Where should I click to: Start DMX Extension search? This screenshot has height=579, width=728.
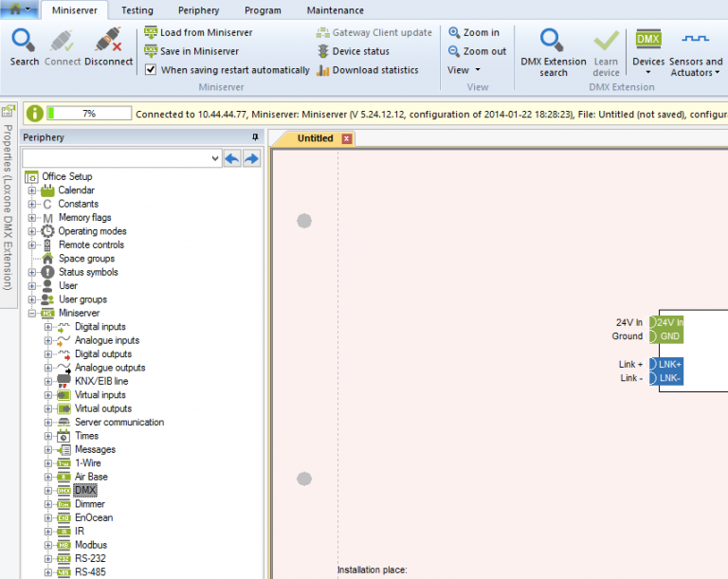(x=553, y=42)
